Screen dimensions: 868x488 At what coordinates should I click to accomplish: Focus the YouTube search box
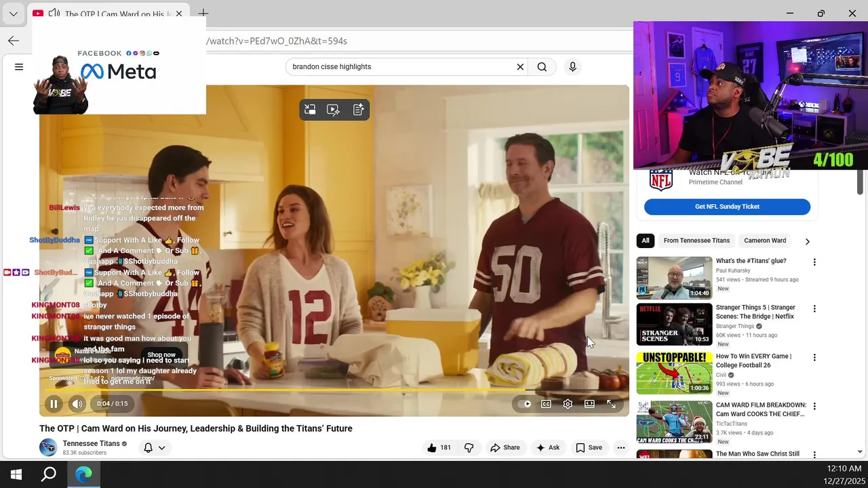[x=400, y=66]
